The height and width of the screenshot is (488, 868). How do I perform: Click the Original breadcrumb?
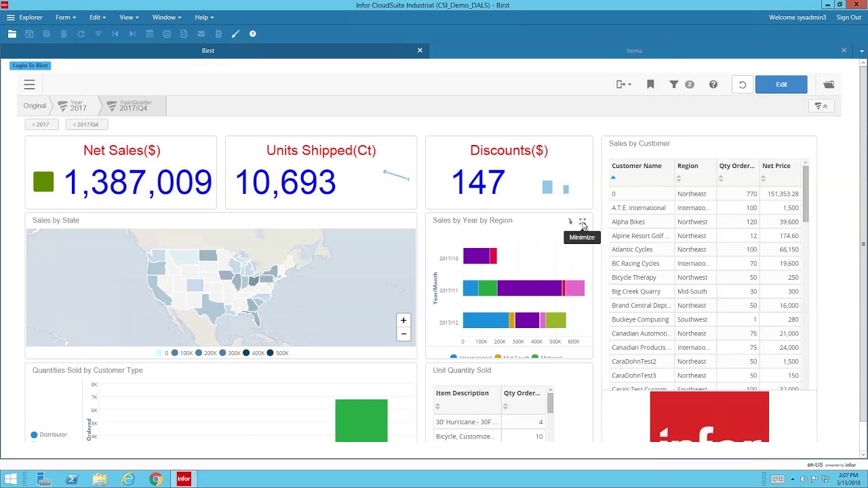pos(35,106)
